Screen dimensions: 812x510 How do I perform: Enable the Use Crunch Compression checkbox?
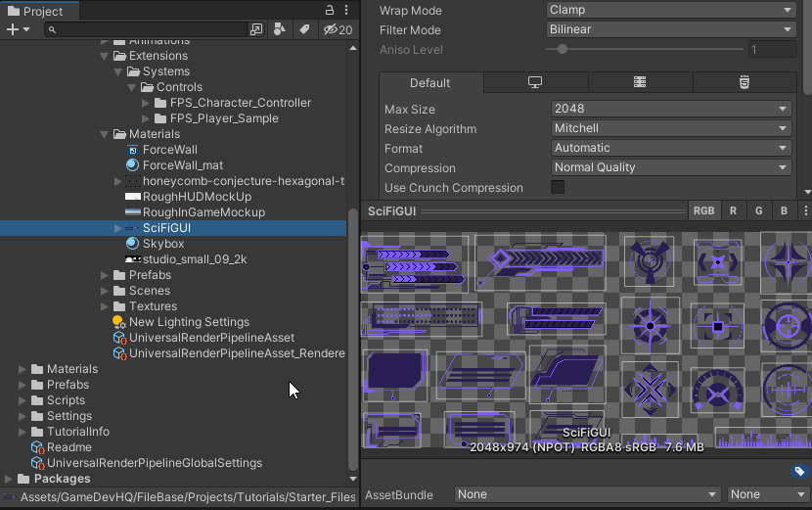coord(558,187)
